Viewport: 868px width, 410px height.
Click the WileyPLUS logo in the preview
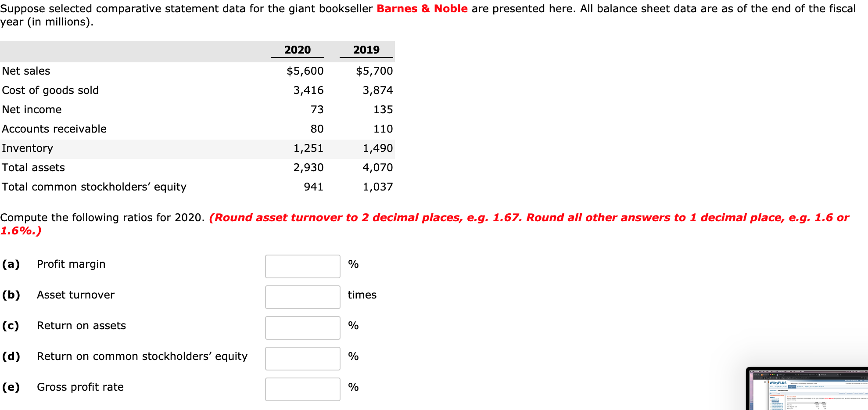click(778, 383)
